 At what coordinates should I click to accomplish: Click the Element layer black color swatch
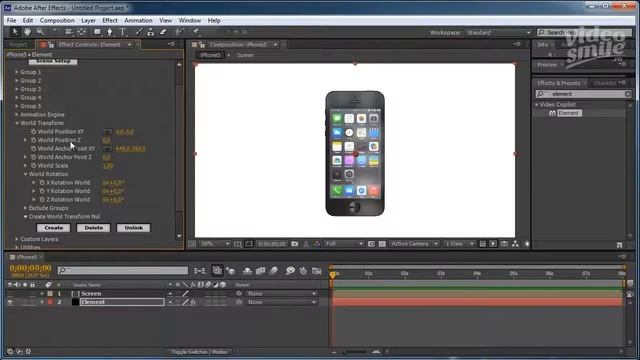76,302
